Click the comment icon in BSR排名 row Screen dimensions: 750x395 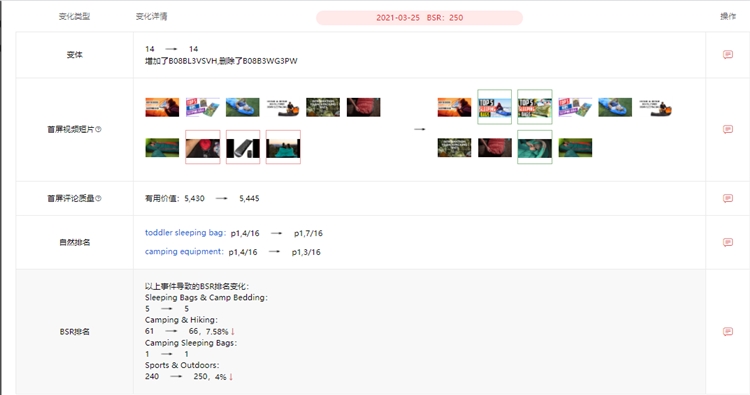pos(728,331)
